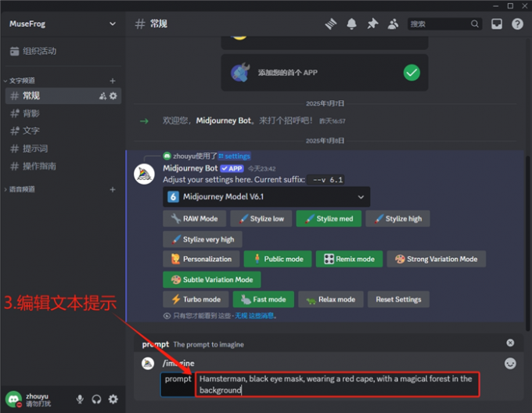
Task: Select Stylize med
Action: [x=329, y=219]
